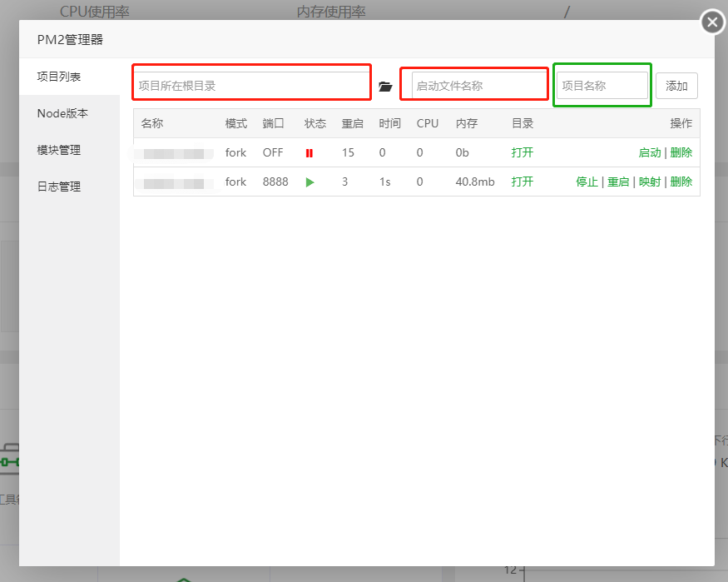Click CPU使用率 label in background panel
This screenshot has width=728, height=582.
[95, 11]
